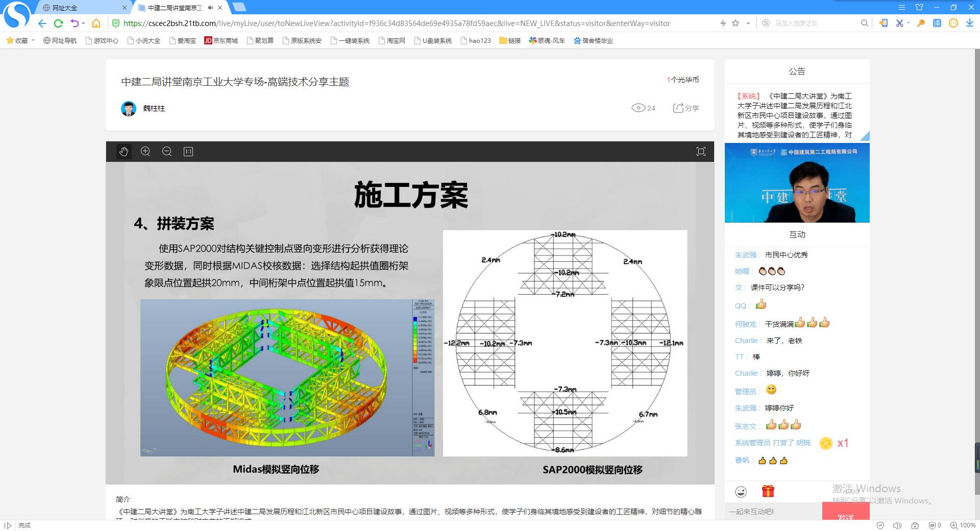This screenshot has width=980, height=531.
Task: Open the 京东商城 bookmark
Action: pos(221,40)
